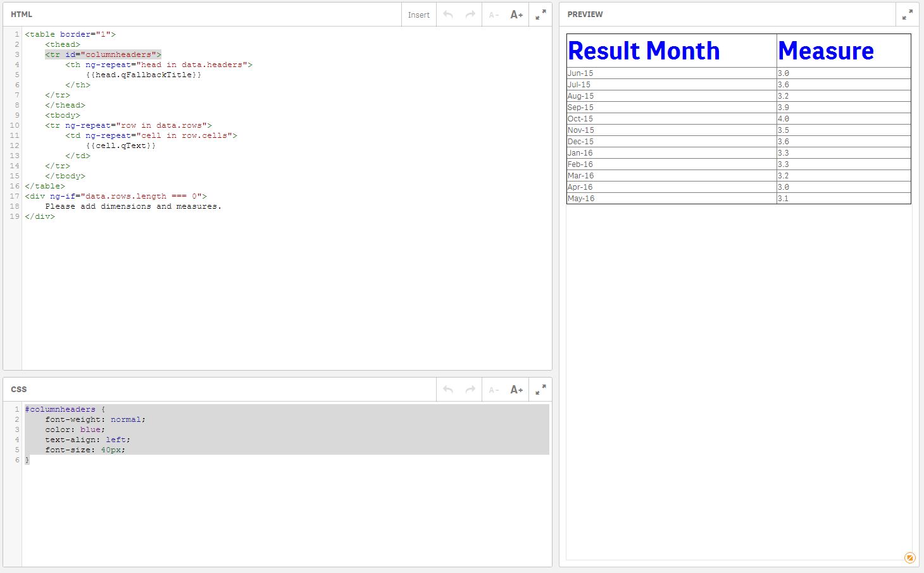The width and height of the screenshot is (924, 573).
Task: Click the 4.0 measure value for Oct-15
Action: 844,119
